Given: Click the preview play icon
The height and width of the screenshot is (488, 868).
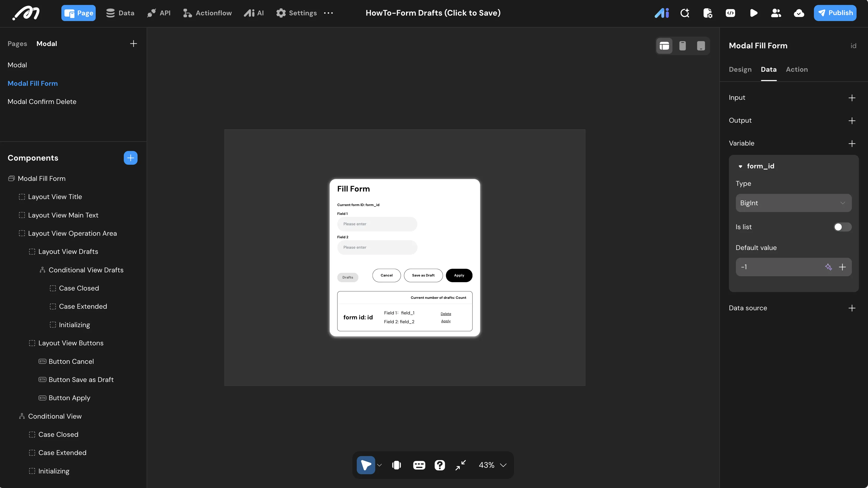Looking at the screenshot, I should (x=754, y=13).
